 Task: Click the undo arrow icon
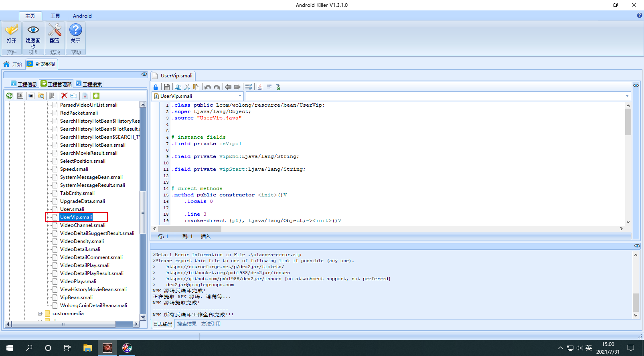pos(208,87)
